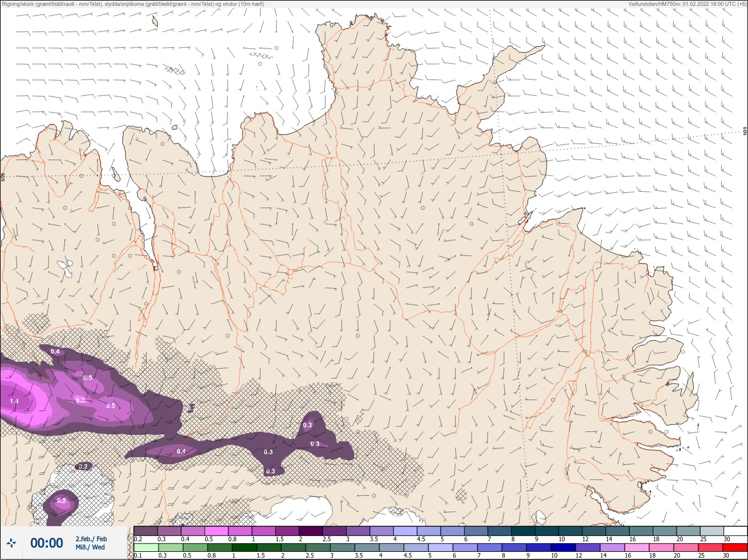
Task: Select the white 30 swatch in upper legend
Action: coord(735,531)
